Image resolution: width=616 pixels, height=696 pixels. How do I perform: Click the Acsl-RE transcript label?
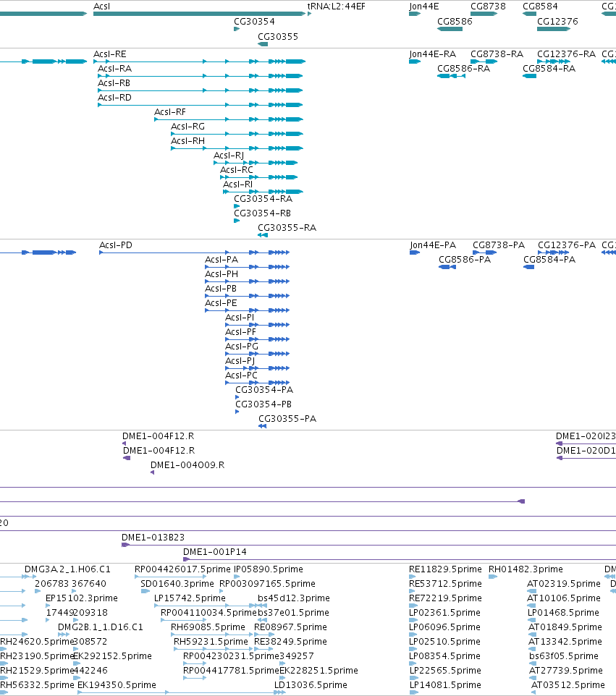[x=110, y=54]
